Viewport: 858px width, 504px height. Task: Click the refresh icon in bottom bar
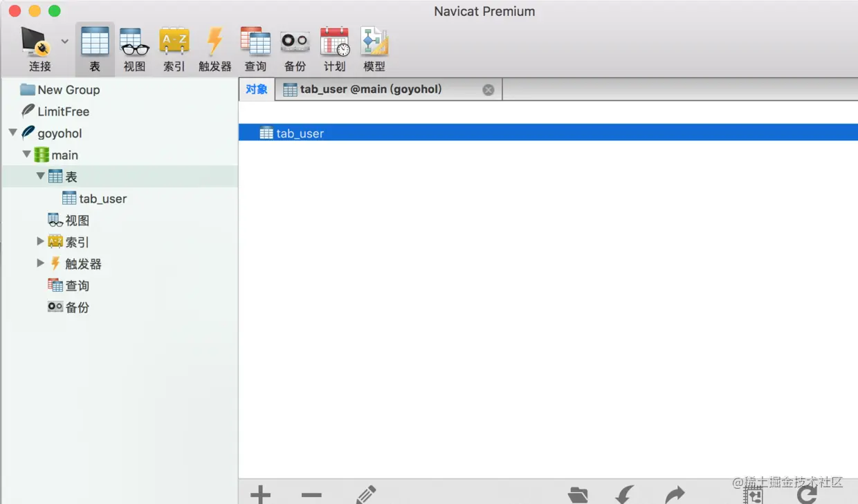(807, 494)
